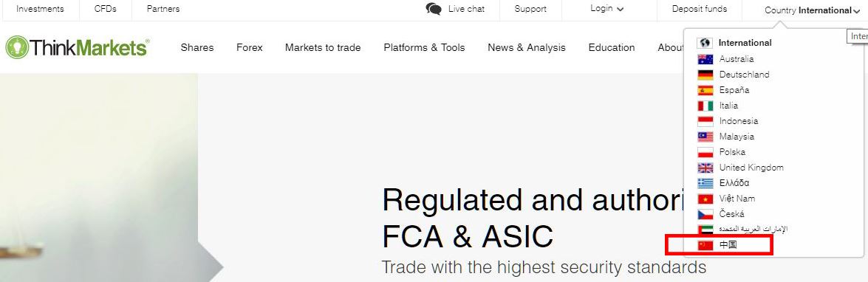Expand the Login dropdown
Viewport: 868px width, 282px height.
coord(606,9)
